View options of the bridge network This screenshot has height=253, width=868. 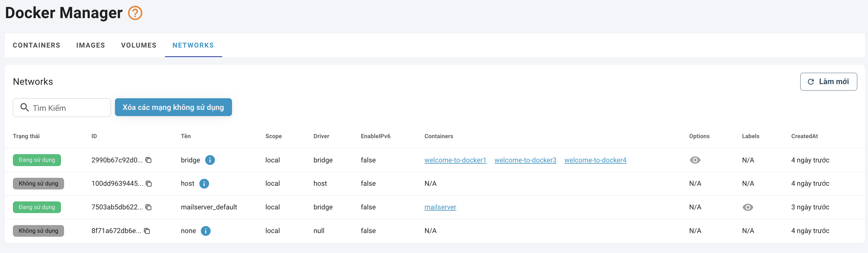695,160
